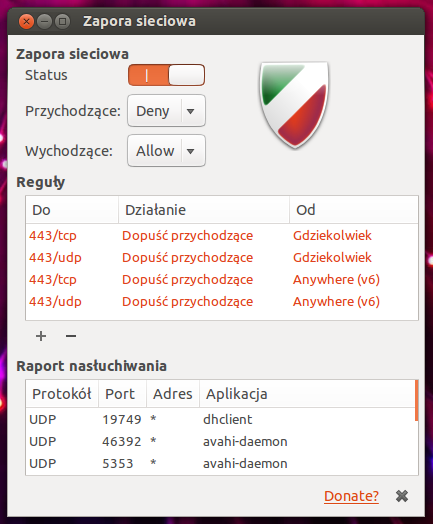The image size is (433, 524).
Task: Open the Przychodzące Deny dropdown
Action: (166, 111)
